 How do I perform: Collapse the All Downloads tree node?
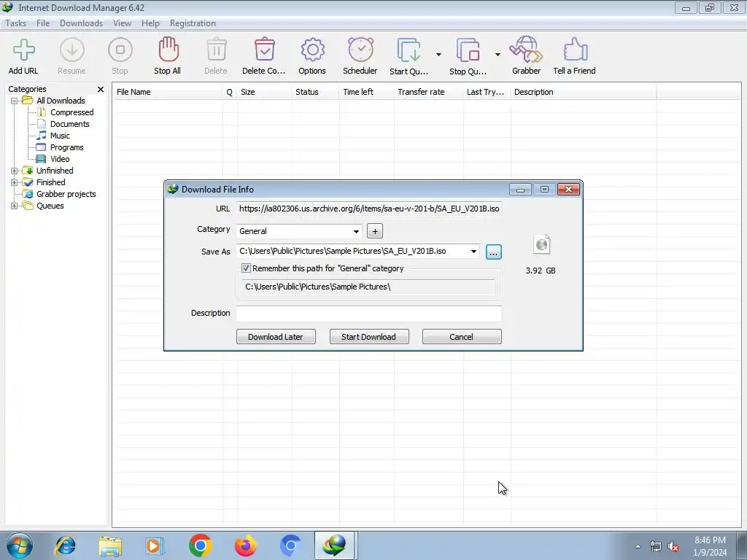(x=15, y=101)
